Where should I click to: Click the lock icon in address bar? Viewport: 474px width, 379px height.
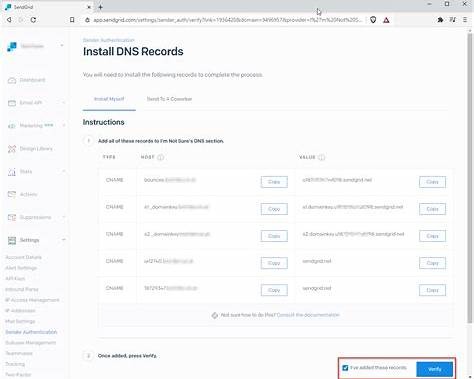click(x=87, y=20)
